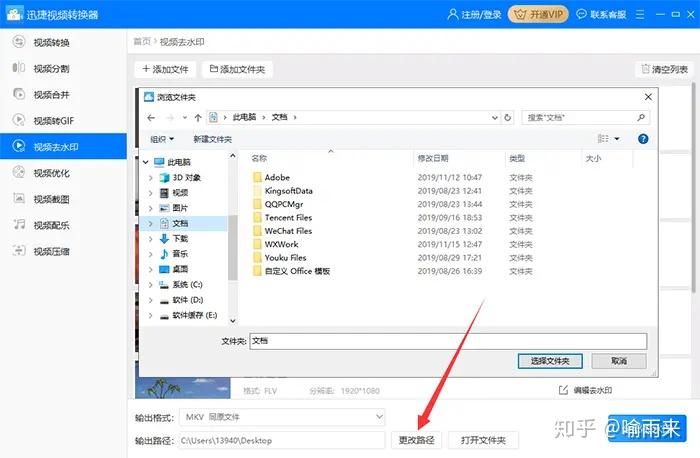Open the hamburger menu in title bar
This screenshot has width=700, height=458.
(640, 15)
